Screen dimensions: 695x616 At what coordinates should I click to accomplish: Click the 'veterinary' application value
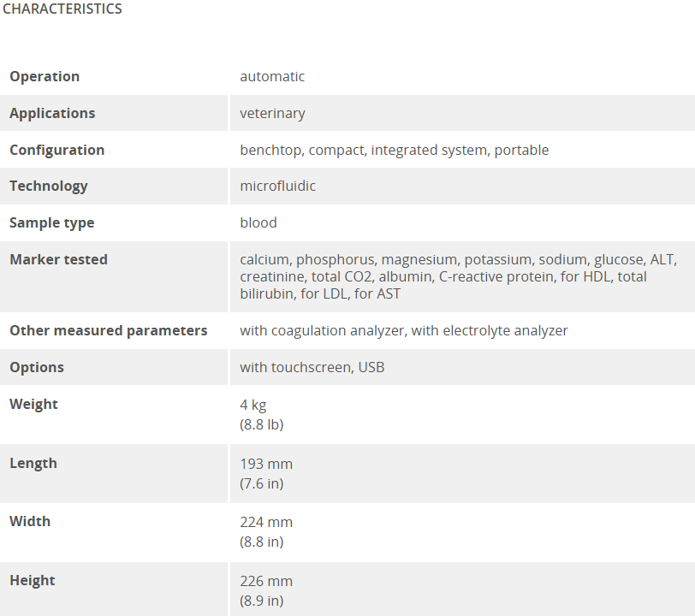[272, 114]
